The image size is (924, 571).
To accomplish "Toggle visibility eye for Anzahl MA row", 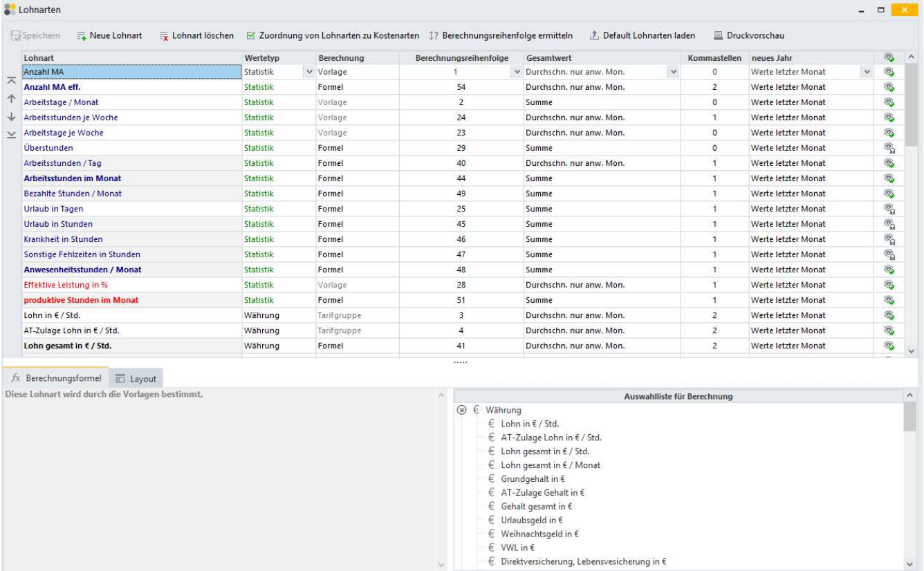I will [x=889, y=71].
